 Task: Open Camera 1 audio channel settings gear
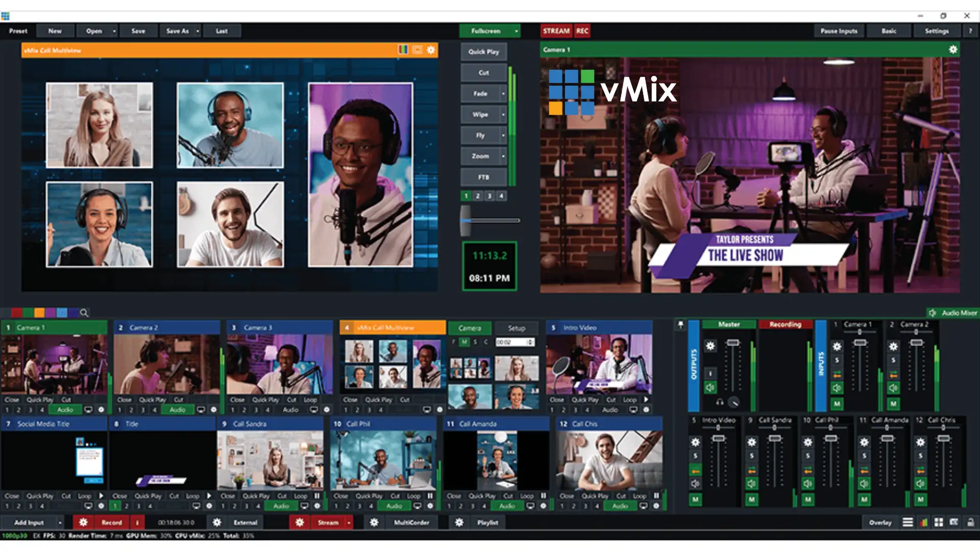[837, 346]
